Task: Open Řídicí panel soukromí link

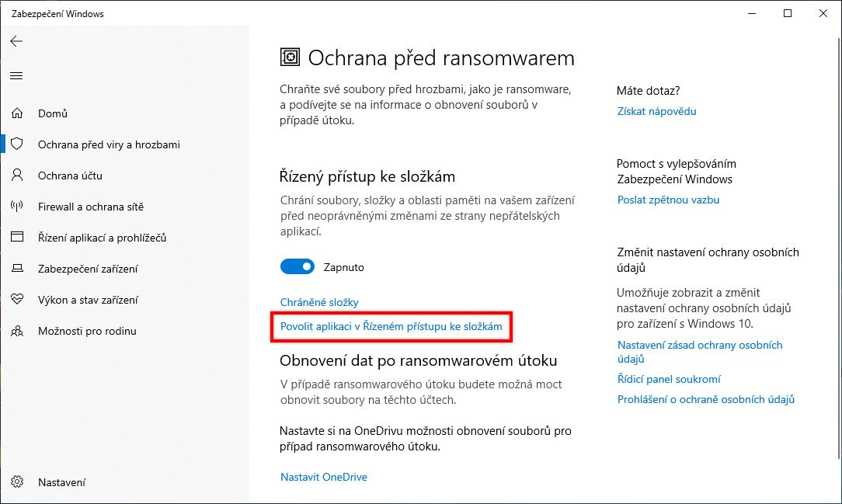Action: 669,379
